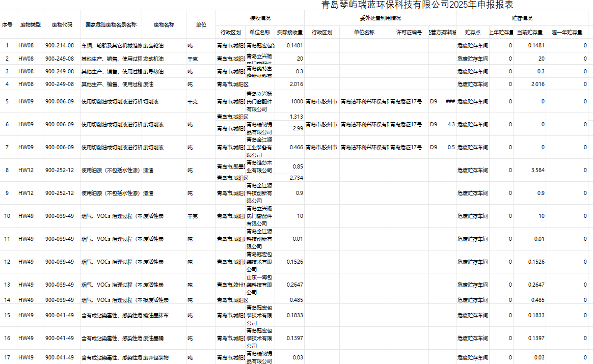Click the 许可证编号 header cell
This screenshot has width=593, height=364.
tap(409, 33)
